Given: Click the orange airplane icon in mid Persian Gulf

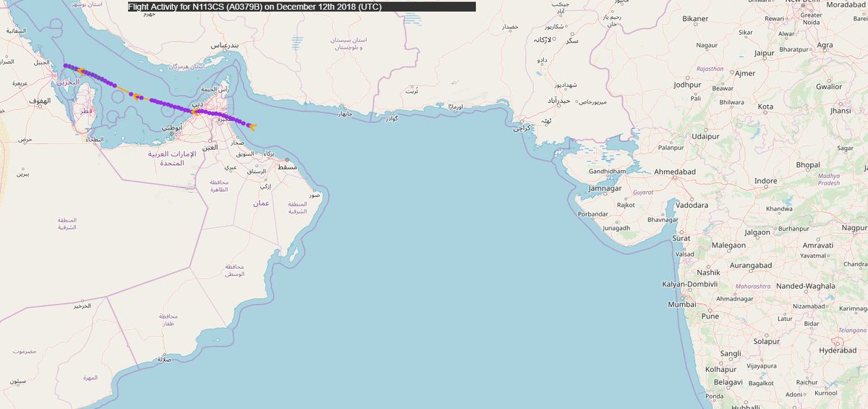Looking at the screenshot, I should click(137, 96).
